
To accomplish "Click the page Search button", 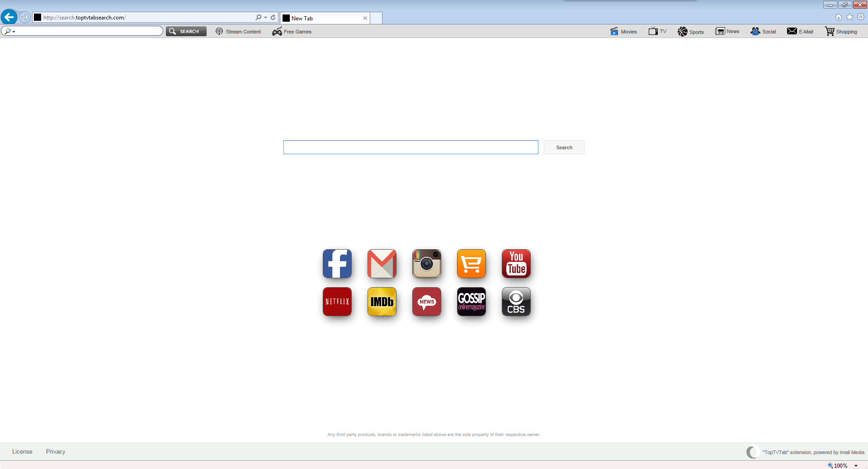I will click(564, 147).
